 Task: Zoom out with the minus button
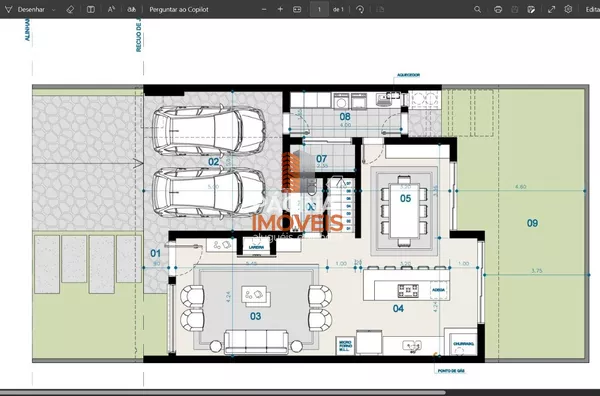tap(264, 9)
